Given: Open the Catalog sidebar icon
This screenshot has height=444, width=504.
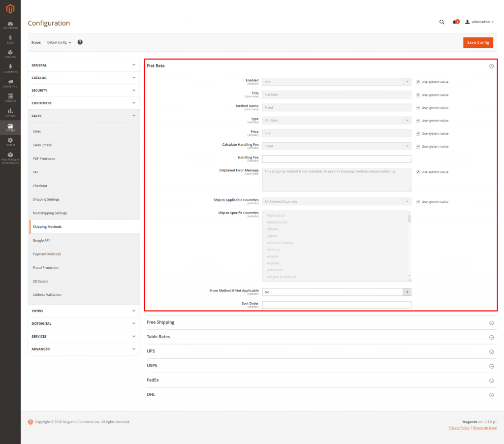Looking at the screenshot, I should click(10, 54).
